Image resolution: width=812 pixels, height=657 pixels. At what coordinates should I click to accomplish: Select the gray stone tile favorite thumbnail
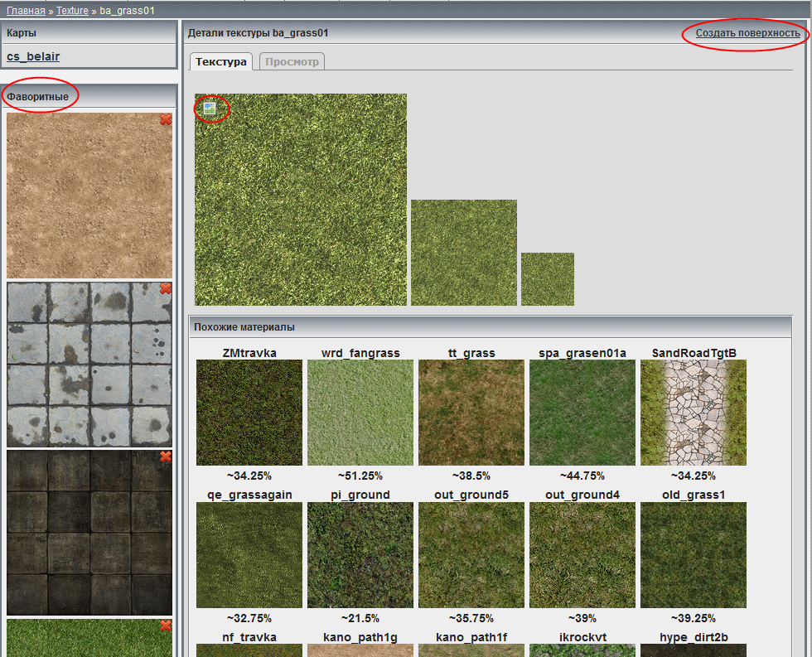coord(89,365)
